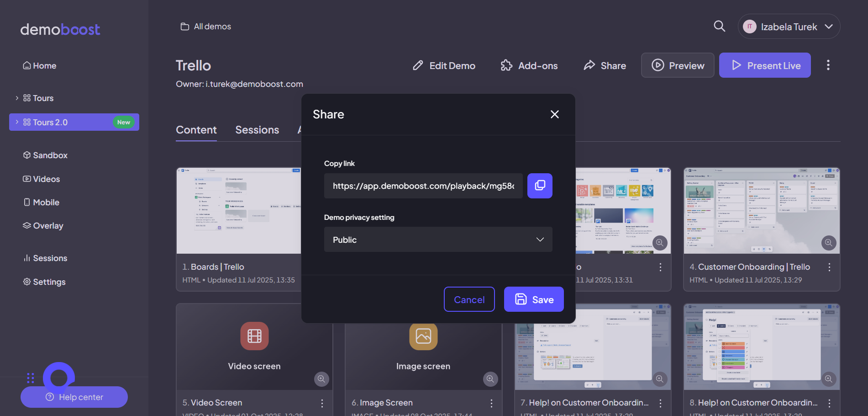Zoom the Video screen thumbnail
The height and width of the screenshot is (416, 868).
pos(321,379)
